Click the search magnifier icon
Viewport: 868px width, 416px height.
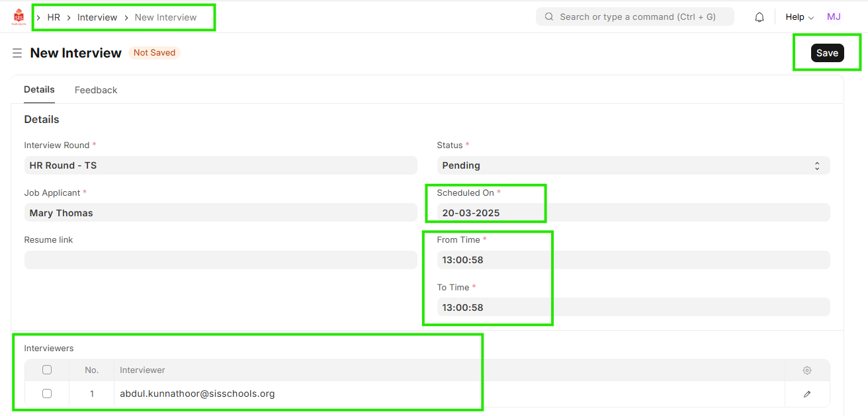(549, 17)
